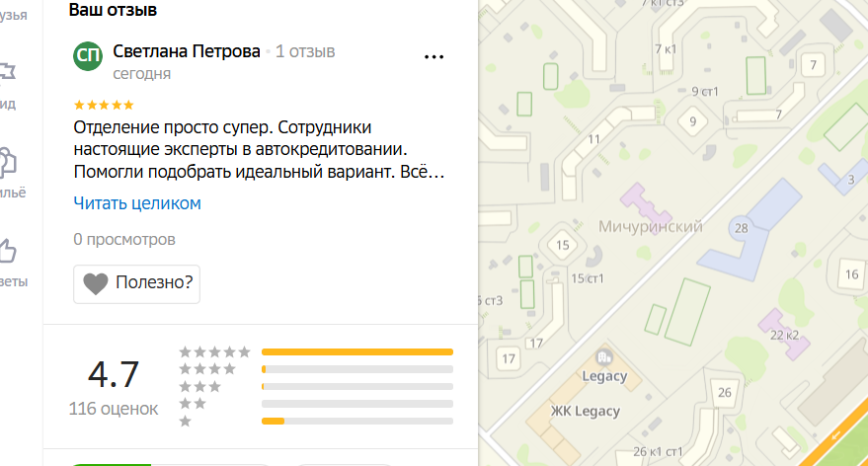
Task: Click ЖК Legacy label on map
Action: point(586,412)
